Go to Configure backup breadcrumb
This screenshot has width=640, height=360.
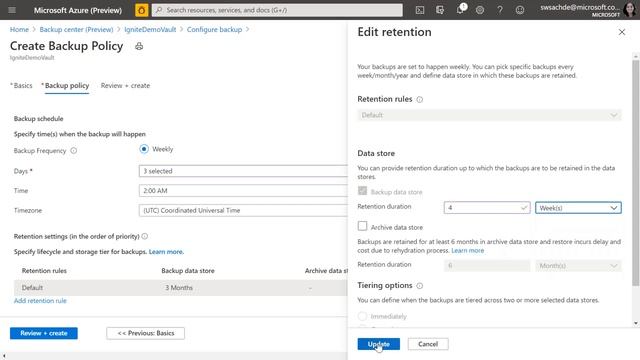point(214,29)
